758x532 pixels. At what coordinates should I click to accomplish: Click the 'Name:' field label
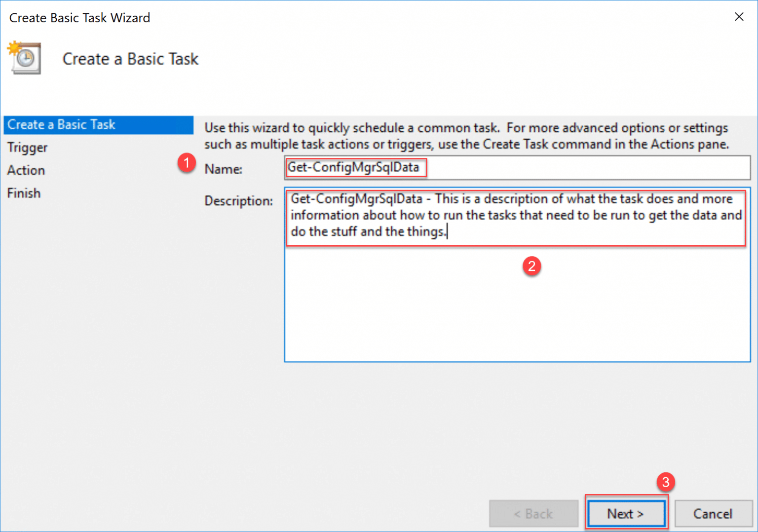[223, 169]
